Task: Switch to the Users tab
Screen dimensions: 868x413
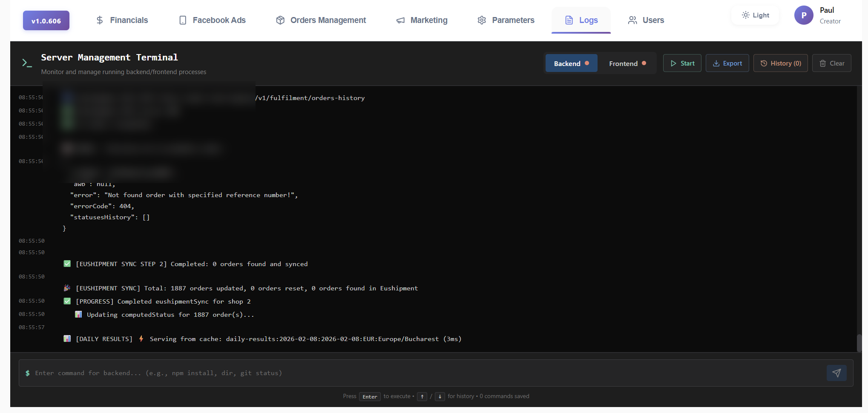Action: tap(646, 20)
